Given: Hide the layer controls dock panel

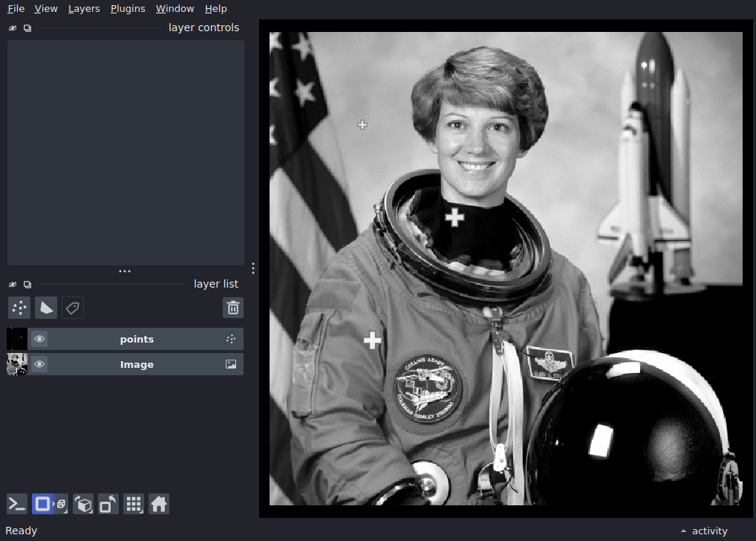Looking at the screenshot, I should 13,28.
